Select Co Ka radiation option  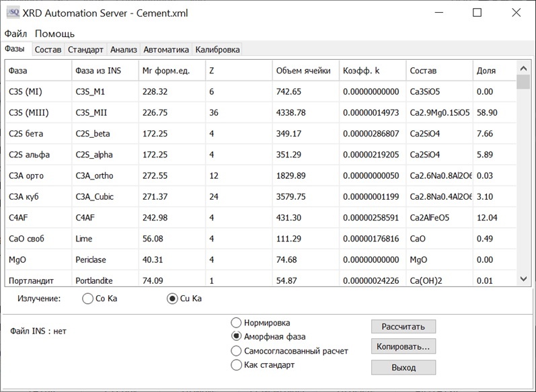pyautogui.click(x=87, y=299)
